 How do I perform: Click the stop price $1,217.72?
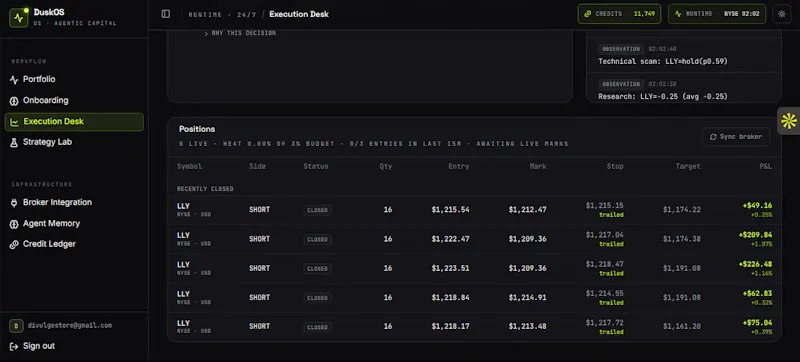click(605, 323)
